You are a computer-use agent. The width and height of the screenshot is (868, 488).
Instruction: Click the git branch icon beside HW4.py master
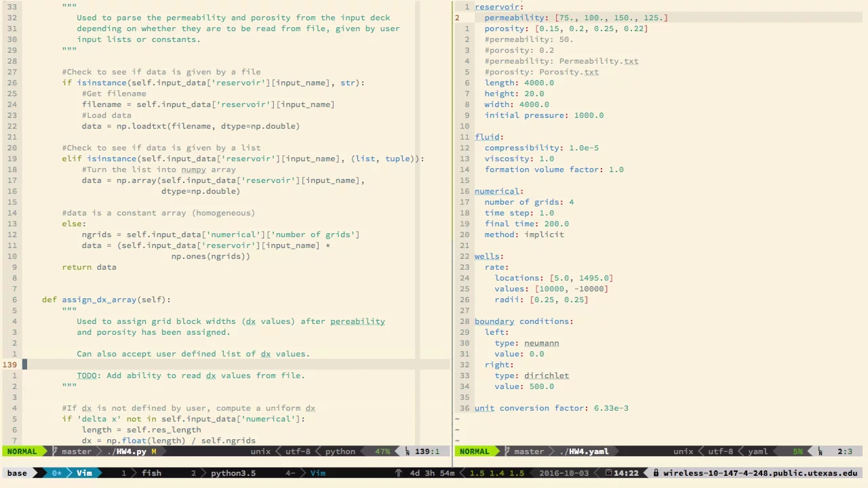(x=54, y=451)
